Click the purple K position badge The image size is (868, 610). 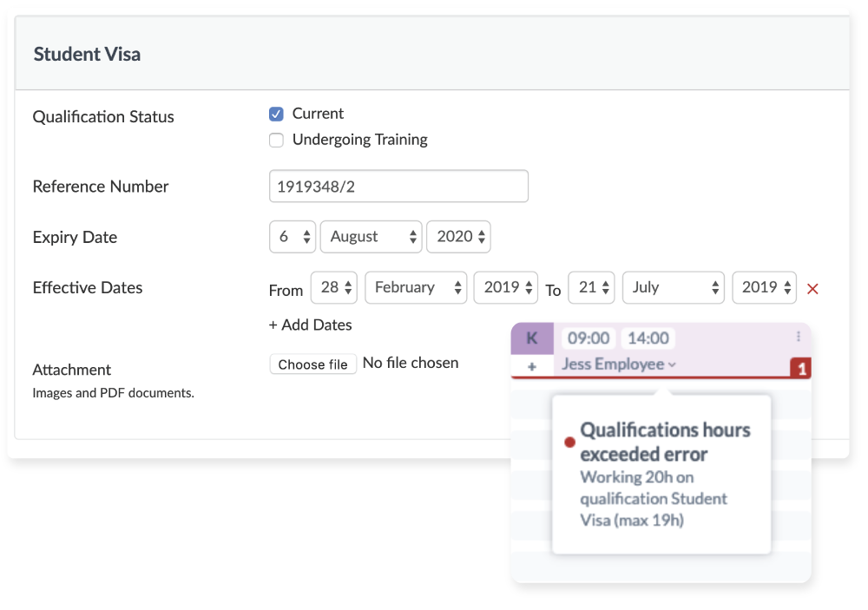(x=532, y=338)
